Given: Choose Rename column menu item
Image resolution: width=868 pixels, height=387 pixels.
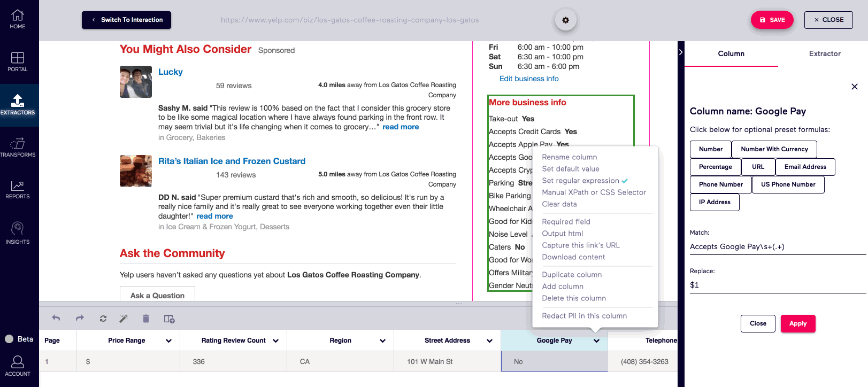Looking at the screenshot, I should pos(570,157).
